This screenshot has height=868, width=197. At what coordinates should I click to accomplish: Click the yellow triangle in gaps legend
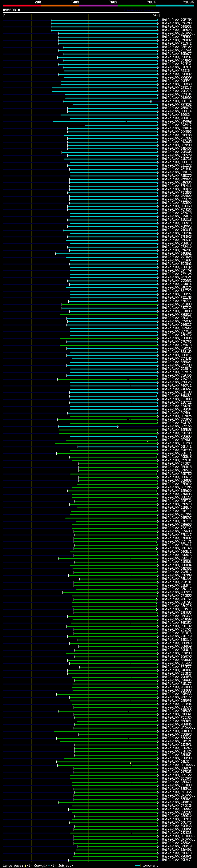pos(25,866)
